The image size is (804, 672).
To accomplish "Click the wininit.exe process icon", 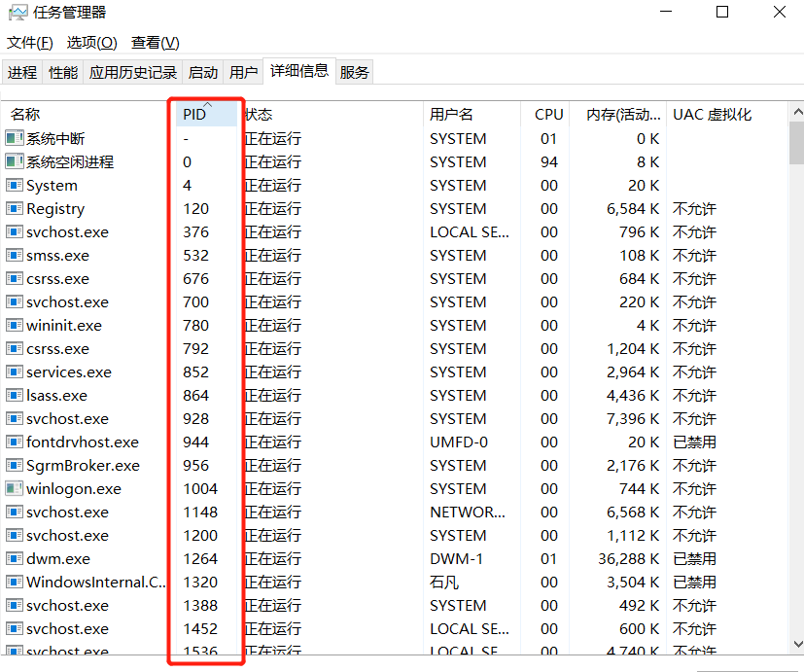I will [15, 326].
